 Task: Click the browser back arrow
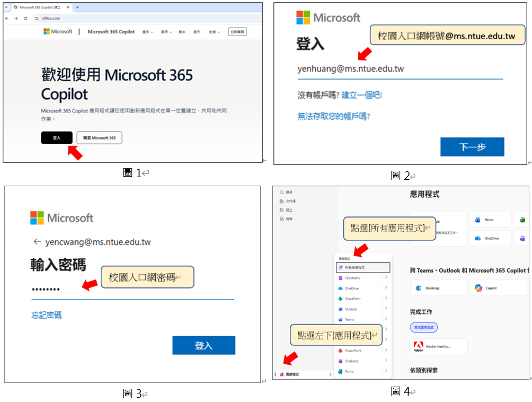pos(7,18)
